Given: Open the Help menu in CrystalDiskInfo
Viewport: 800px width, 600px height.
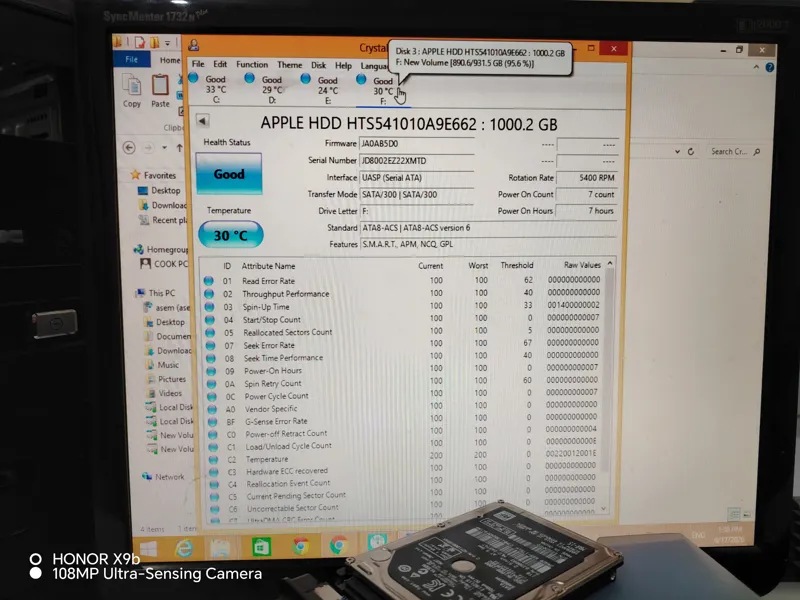Looking at the screenshot, I should pyautogui.click(x=343, y=65).
